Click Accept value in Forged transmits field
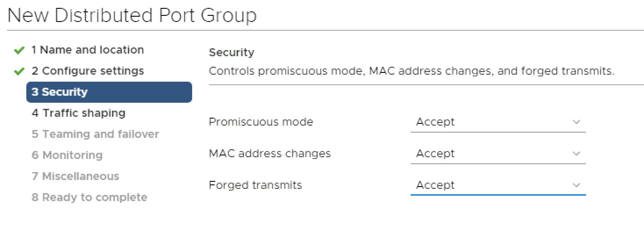644x245 pixels. (x=435, y=185)
